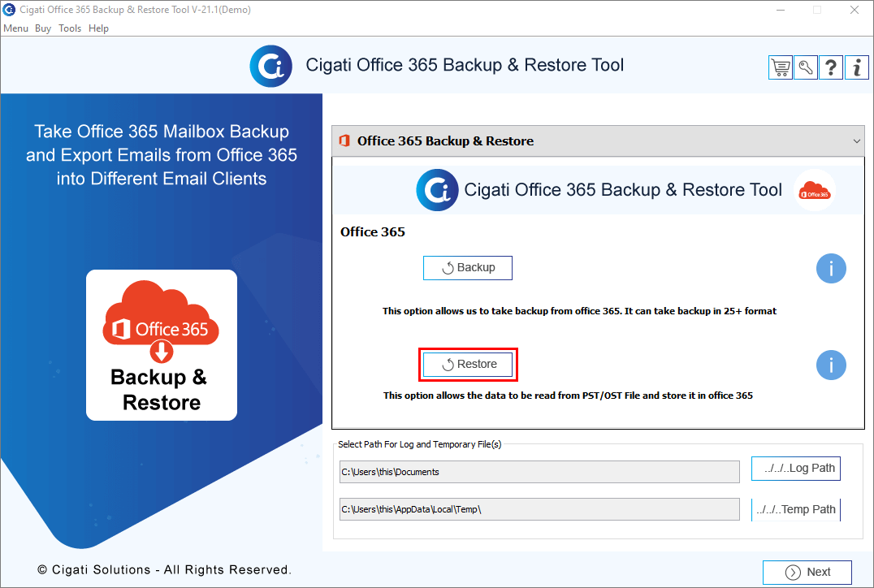Open help via question mark icon
The image size is (874, 588).
[x=830, y=68]
